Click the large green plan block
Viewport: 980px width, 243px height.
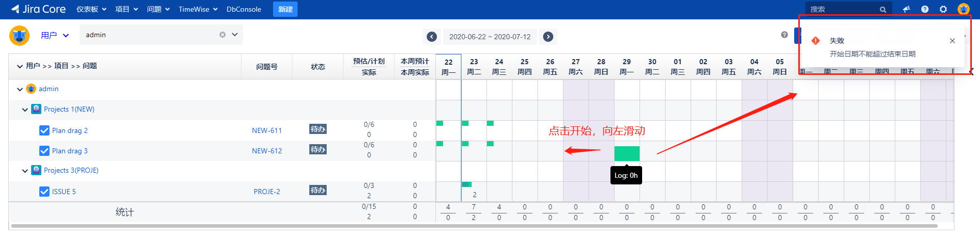[x=627, y=153]
